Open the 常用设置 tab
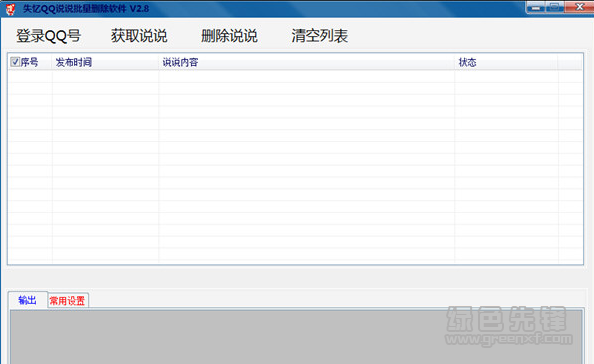The height and width of the screenshot is (364, 594). (68, 301)
